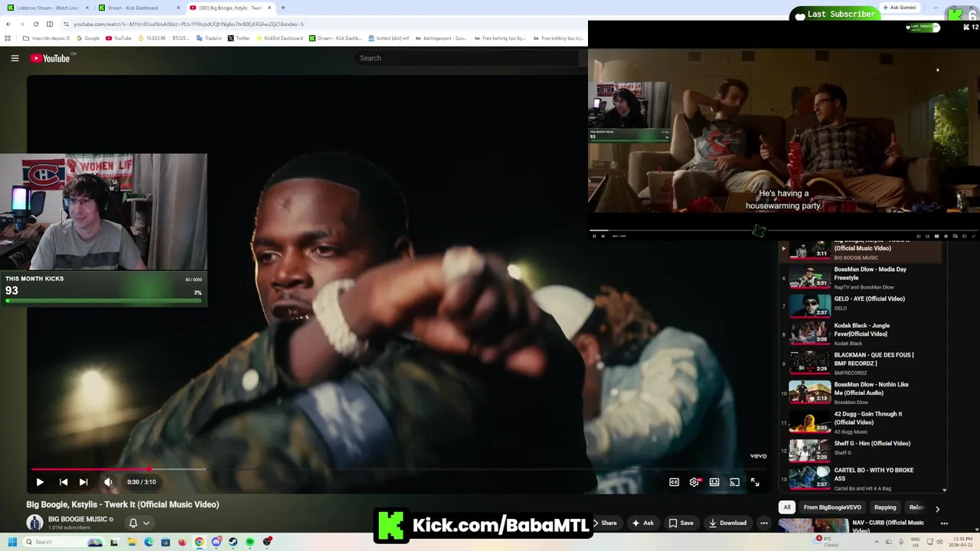Open the KickBot Dashboard bookmark
Image resolution: width=980 pixels, height=551 pixels.
[x=279, y=38]
